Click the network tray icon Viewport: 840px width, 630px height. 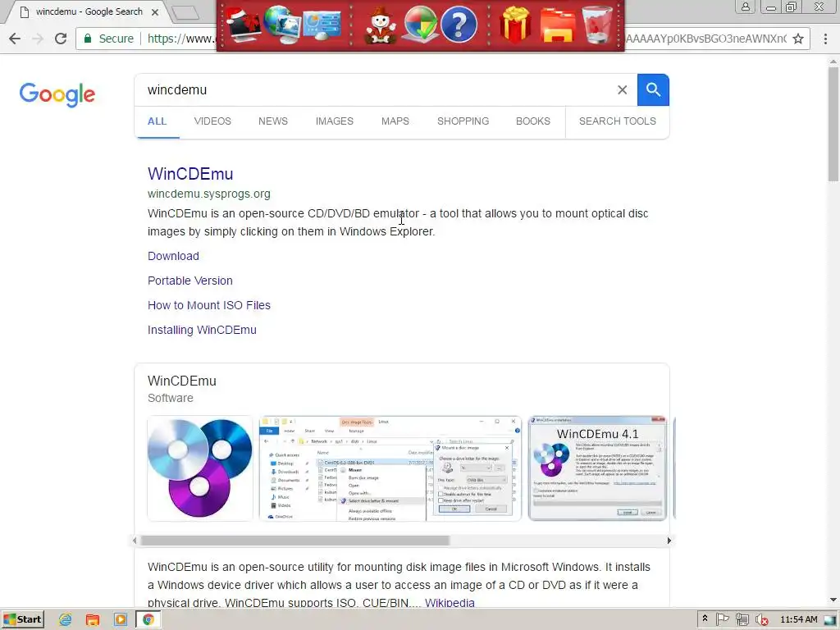coord(742,619)
